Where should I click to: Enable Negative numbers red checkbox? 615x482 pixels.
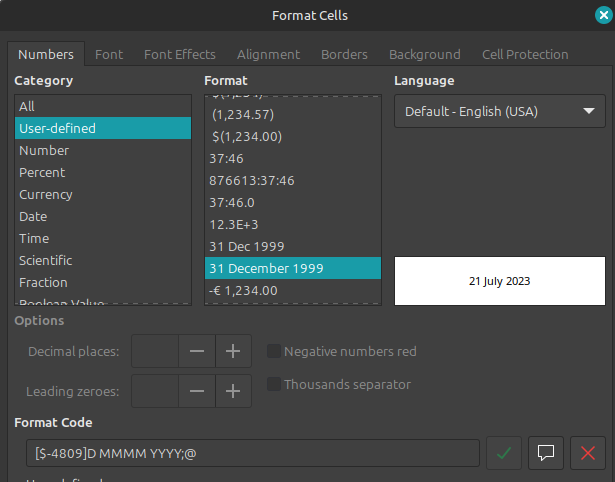pyautogui.click(x=274, y=351)
